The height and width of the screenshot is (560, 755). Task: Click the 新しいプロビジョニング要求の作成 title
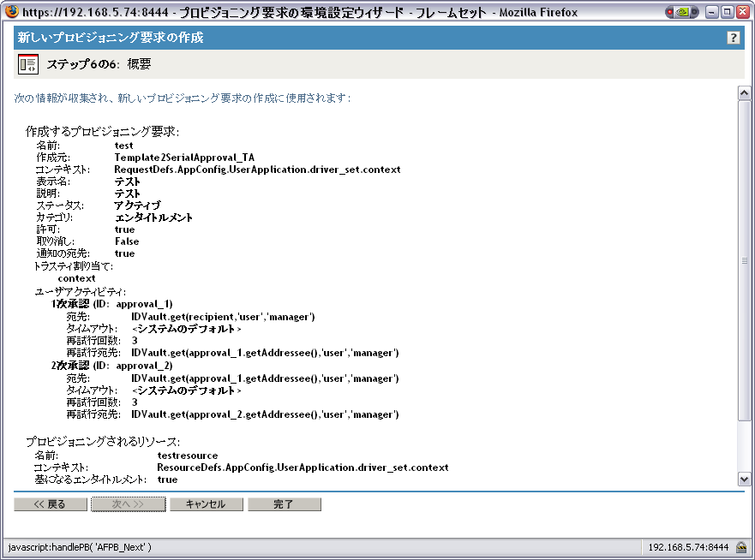[x=111, y=38]
